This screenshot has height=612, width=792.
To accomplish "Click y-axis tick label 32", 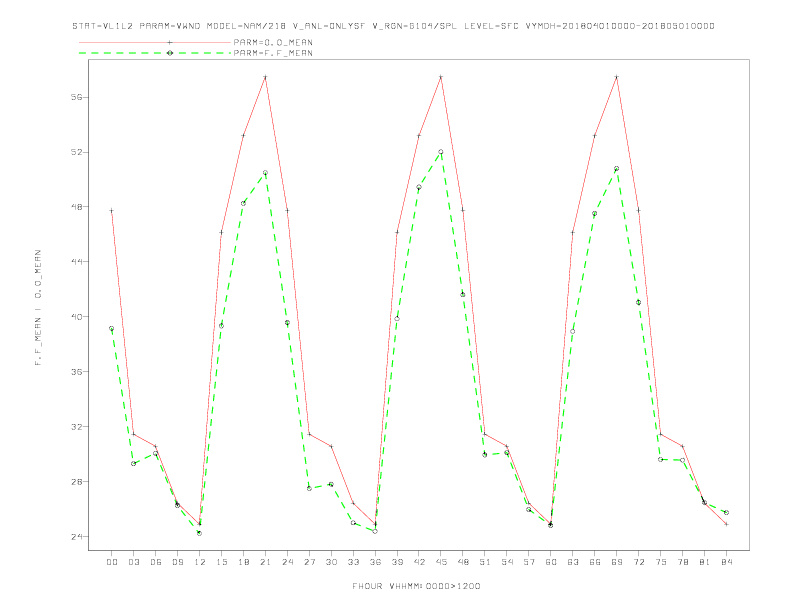I will [x=76, y=427].
